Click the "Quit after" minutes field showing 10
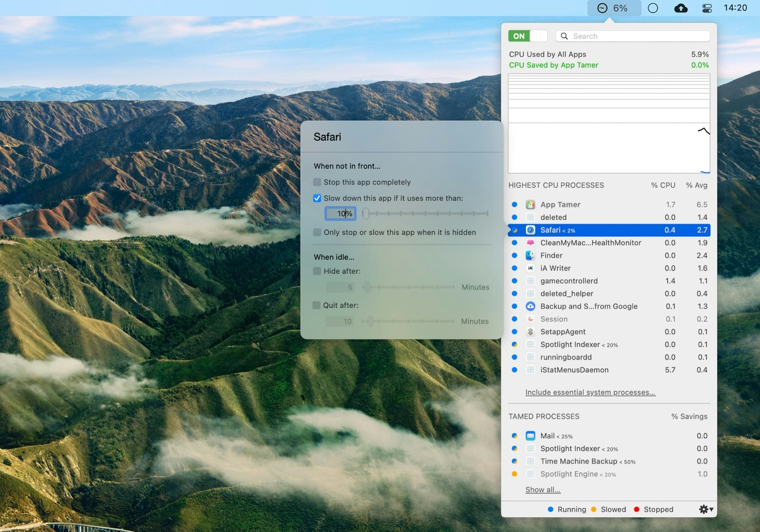 point(341,322)
